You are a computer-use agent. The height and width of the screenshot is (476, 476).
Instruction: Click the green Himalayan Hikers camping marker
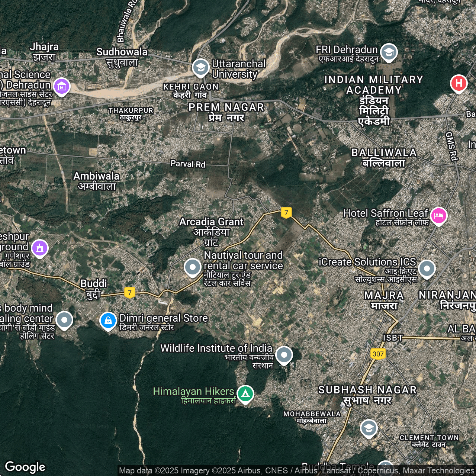(x=245, y=393)
